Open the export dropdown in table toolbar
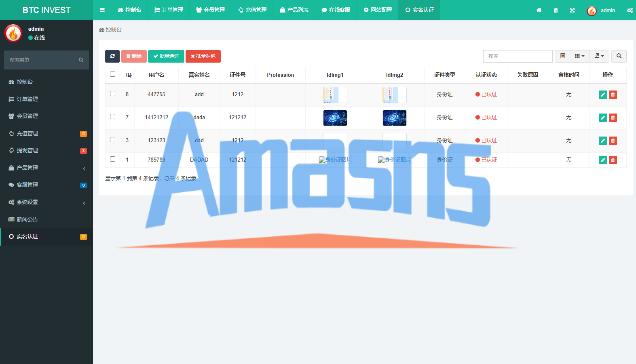Viewport: 636px width, 364px height. point(599,56)
